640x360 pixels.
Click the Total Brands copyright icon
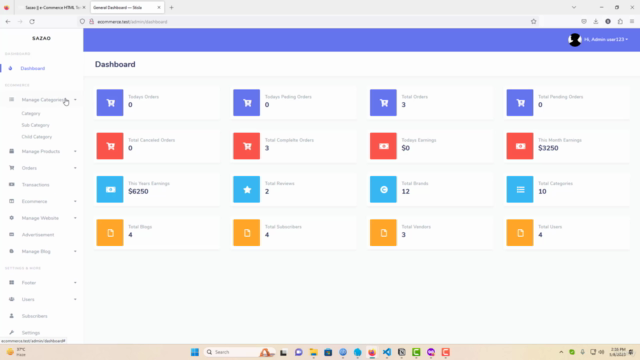pyautogui.click(x=383, y=189)
